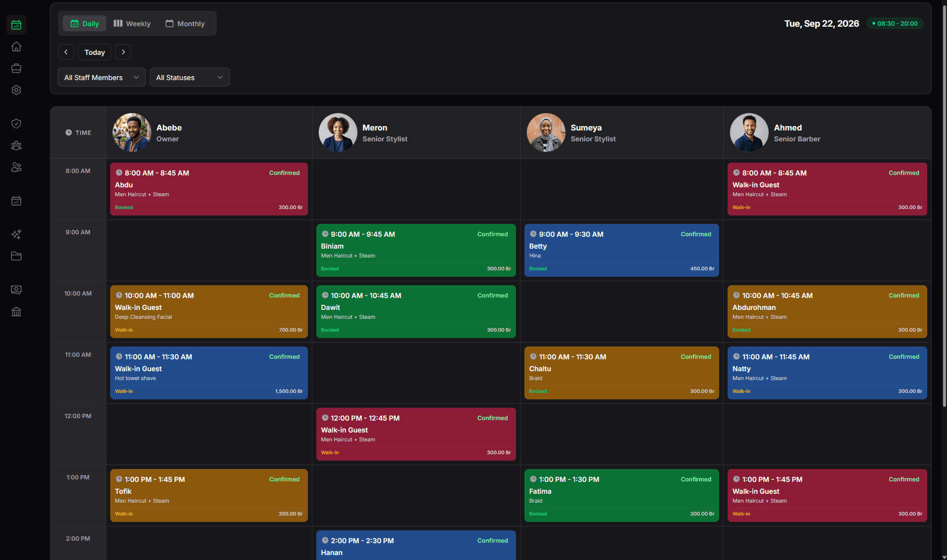Image resolution: width=947 pixels, height=560 pixels.
Task: Open Betty's Hina appointment
Action: coord(622,250)
